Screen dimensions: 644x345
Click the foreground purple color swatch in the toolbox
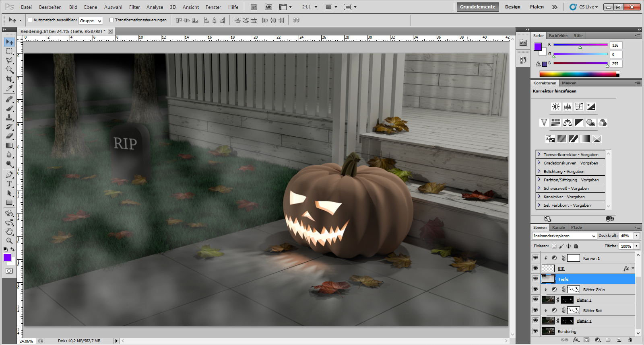coord(7,257)
